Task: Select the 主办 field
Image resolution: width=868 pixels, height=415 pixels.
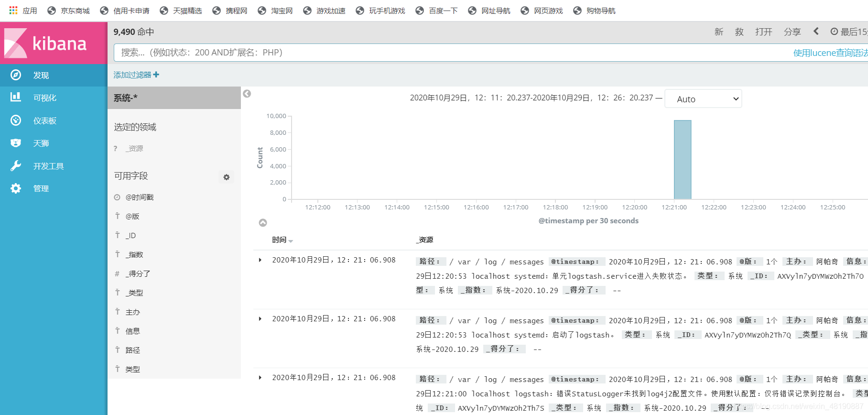Action: pos(133,312)
